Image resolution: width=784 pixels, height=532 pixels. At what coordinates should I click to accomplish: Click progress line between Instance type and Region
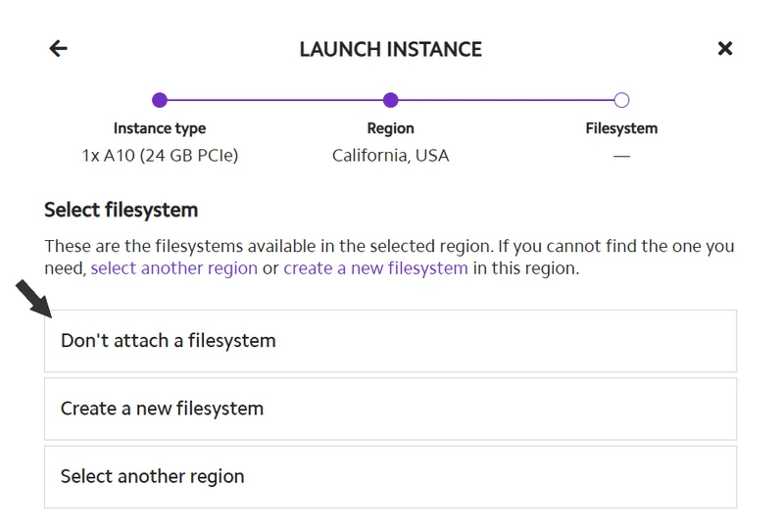pos(274,100)
